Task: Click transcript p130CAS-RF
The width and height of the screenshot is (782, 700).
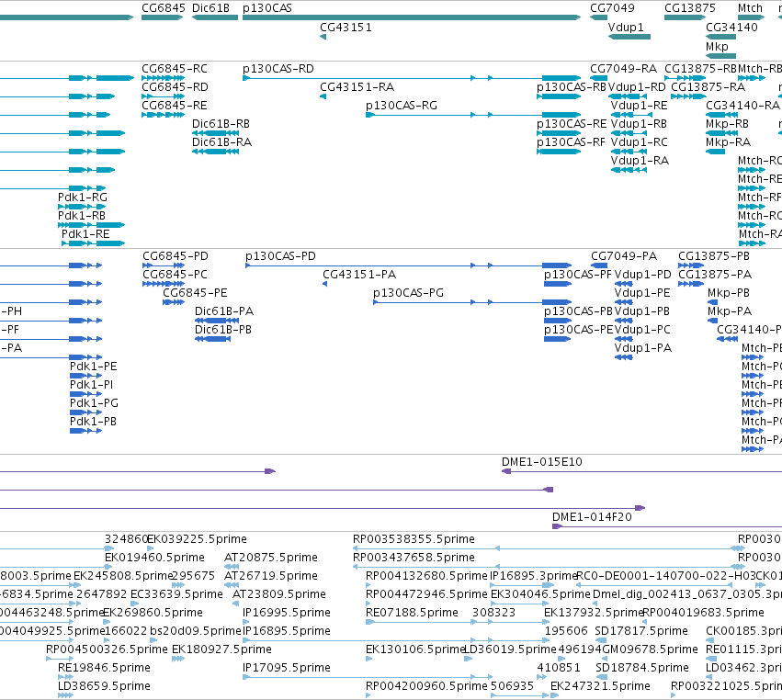Action: [571, 142]
